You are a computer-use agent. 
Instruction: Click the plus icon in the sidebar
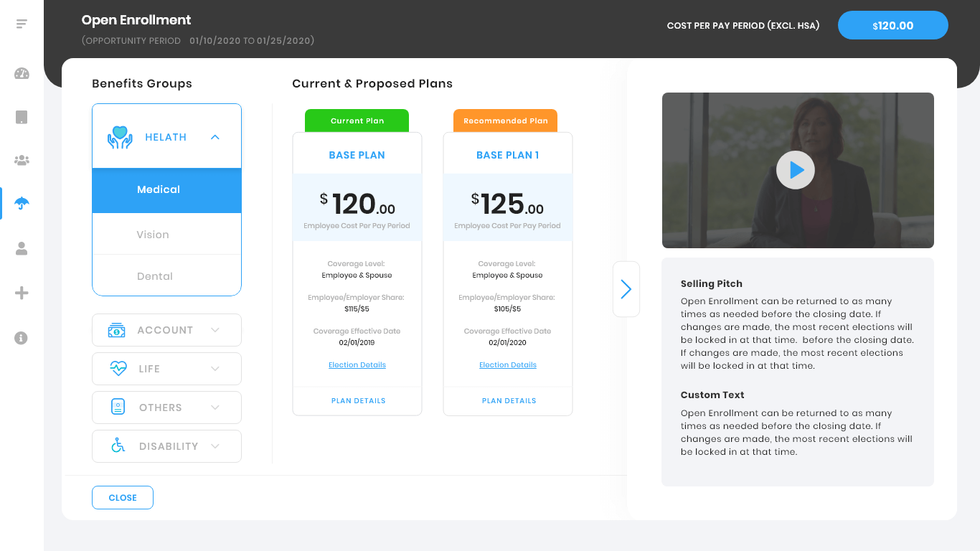click(x=22, y=293)
